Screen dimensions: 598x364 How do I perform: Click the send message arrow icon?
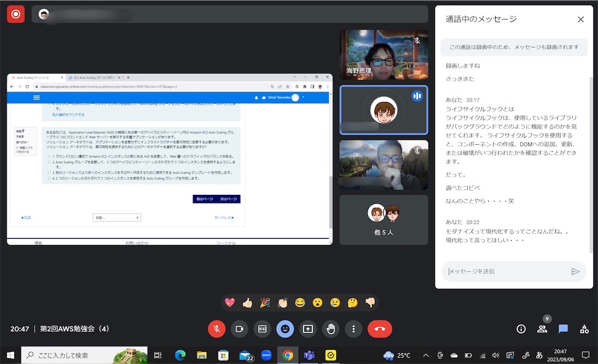[x=575, y=271]
